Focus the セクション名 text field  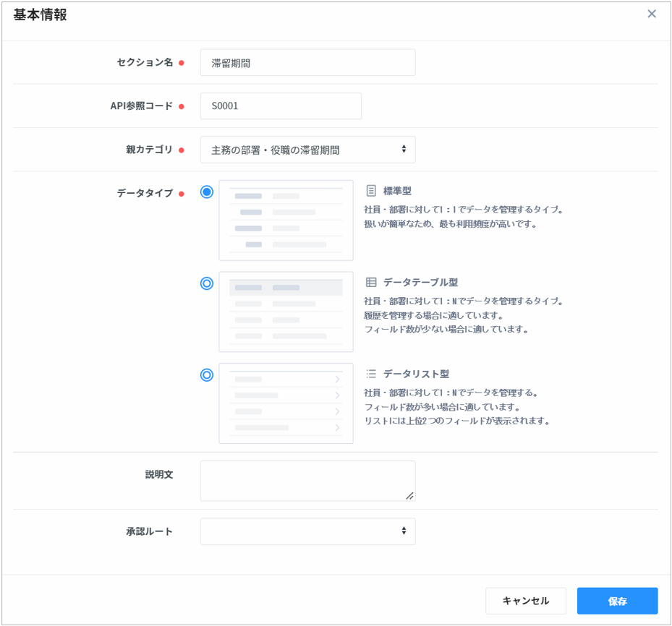click(x=307, y=63)
